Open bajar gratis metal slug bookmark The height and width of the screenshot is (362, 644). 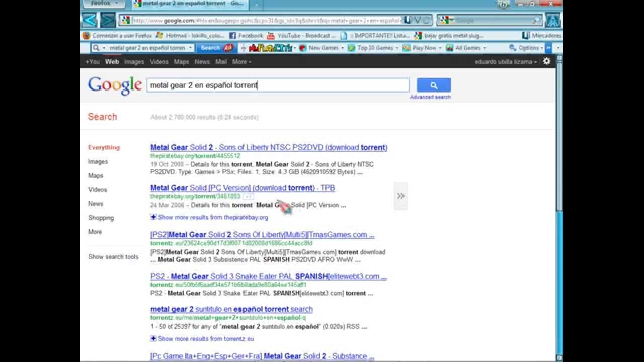[x=449, y=36]
